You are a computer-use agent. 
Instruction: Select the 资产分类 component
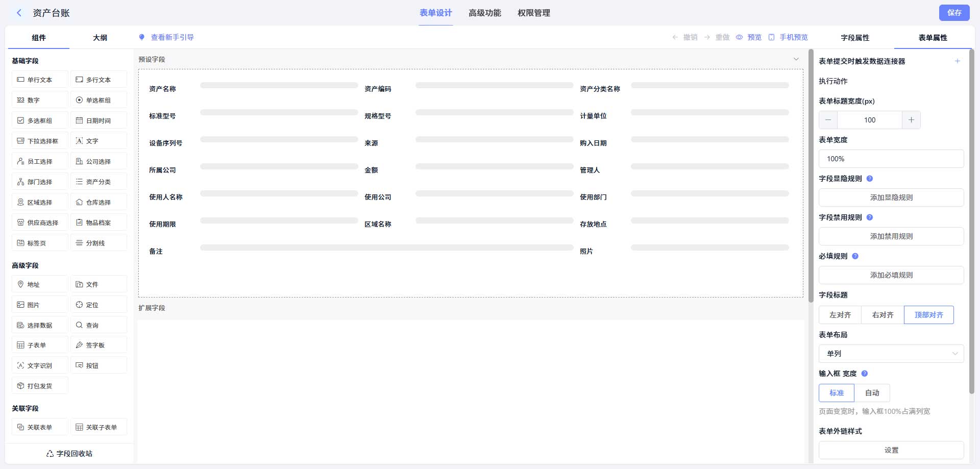pyautogui.click(x=99, y=182)
